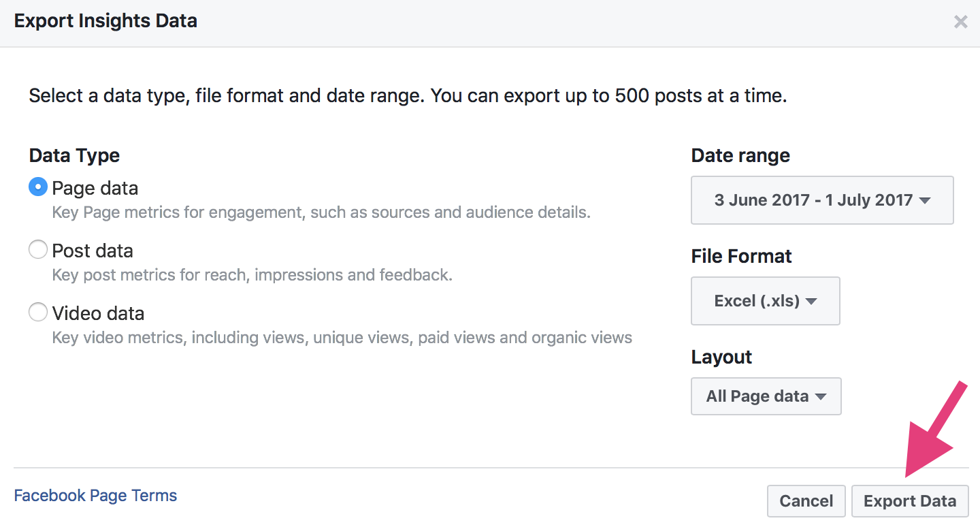The image size is (980, 527).
Task: Click the Export Data button
Action: (x=909, y=501)
